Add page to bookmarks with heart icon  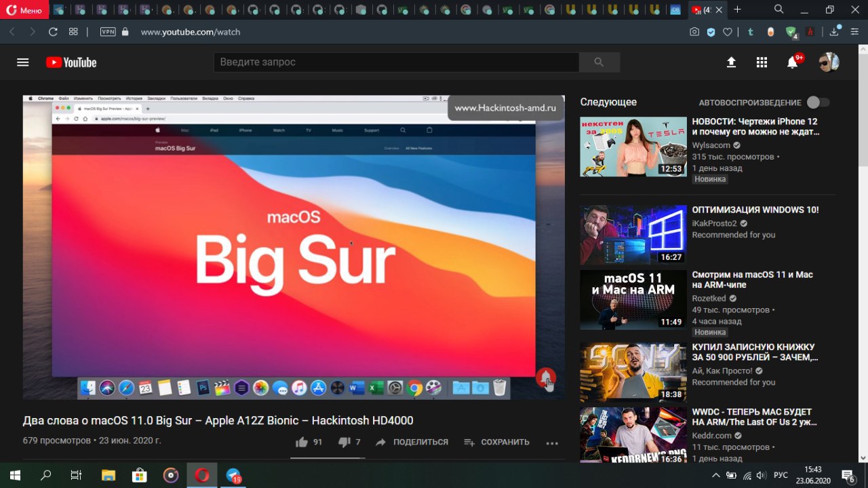(728, 32)
